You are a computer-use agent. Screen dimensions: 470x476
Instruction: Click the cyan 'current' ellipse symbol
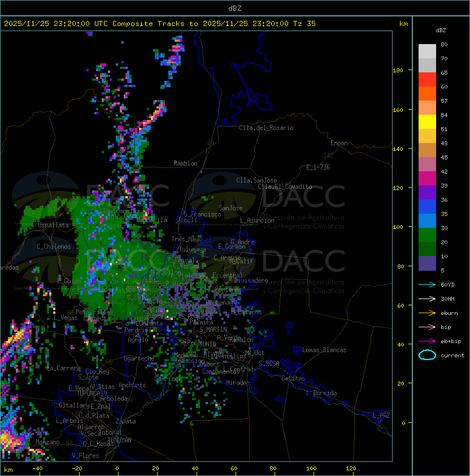tap(427, 355)
